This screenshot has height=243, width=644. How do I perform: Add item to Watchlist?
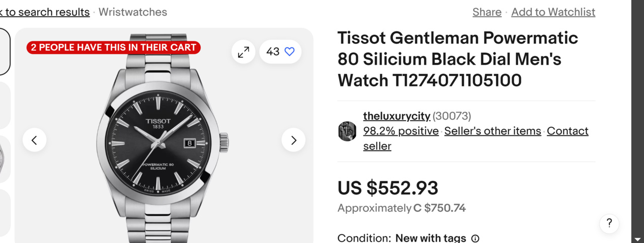pos(553,12)
